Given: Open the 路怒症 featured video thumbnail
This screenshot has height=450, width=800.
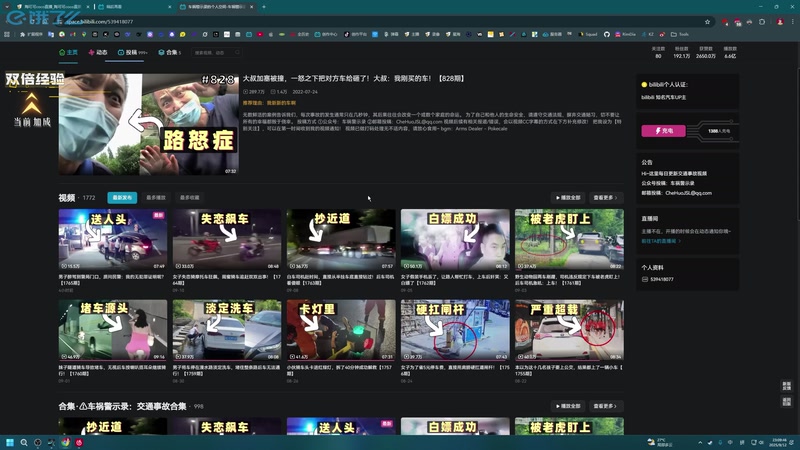Looking at the screenshot, I should [x=148, y=124].
